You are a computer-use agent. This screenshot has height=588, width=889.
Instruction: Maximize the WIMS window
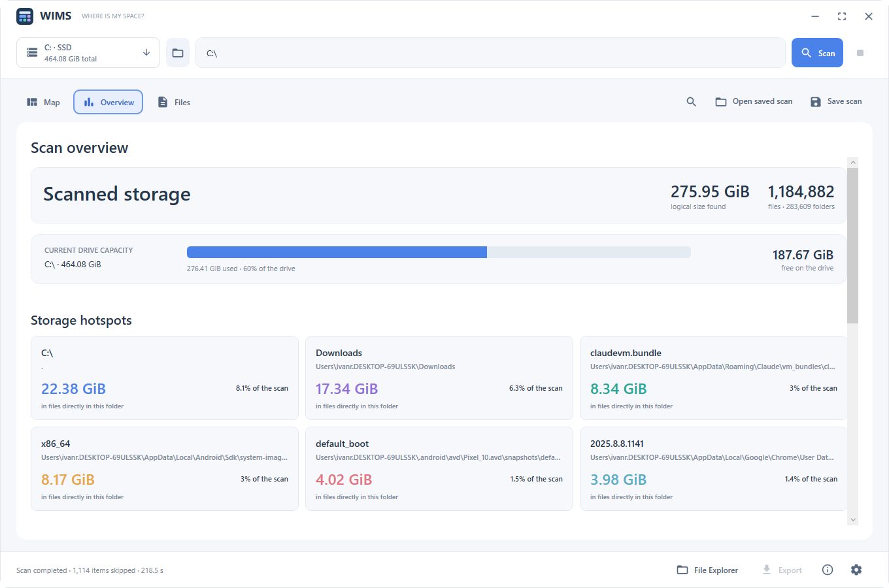[842, 16]
